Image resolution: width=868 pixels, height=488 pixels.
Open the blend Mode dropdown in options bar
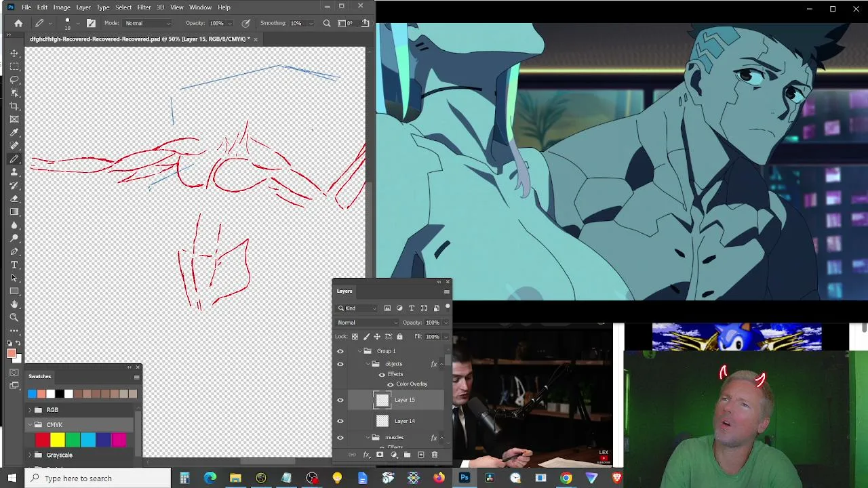(148, 23)
